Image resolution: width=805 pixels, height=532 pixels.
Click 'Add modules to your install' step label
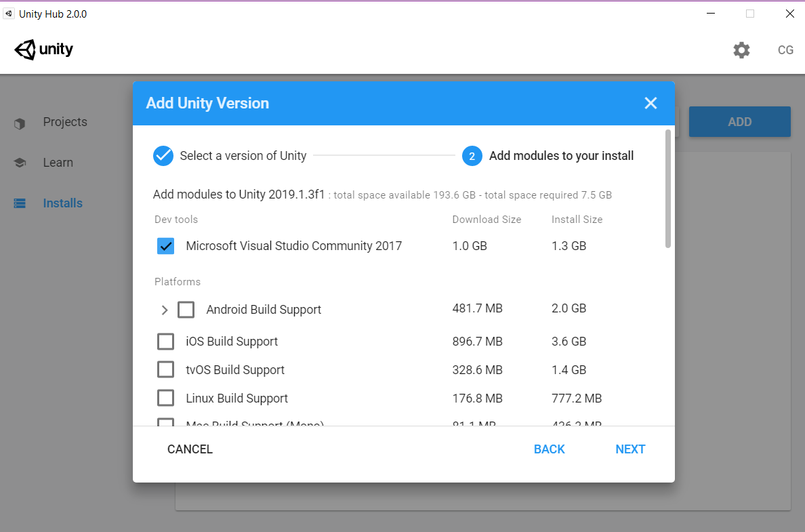click(x=561, y=156)
